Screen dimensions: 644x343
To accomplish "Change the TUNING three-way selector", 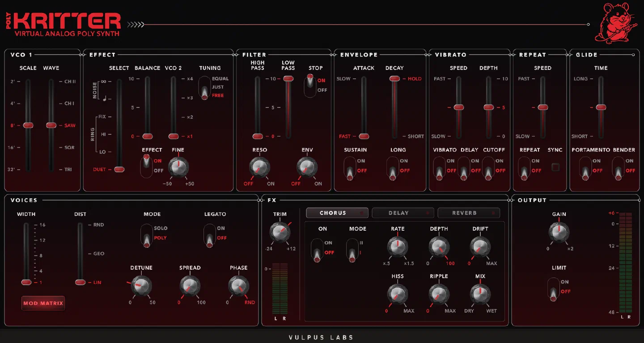I will point(205,87).
